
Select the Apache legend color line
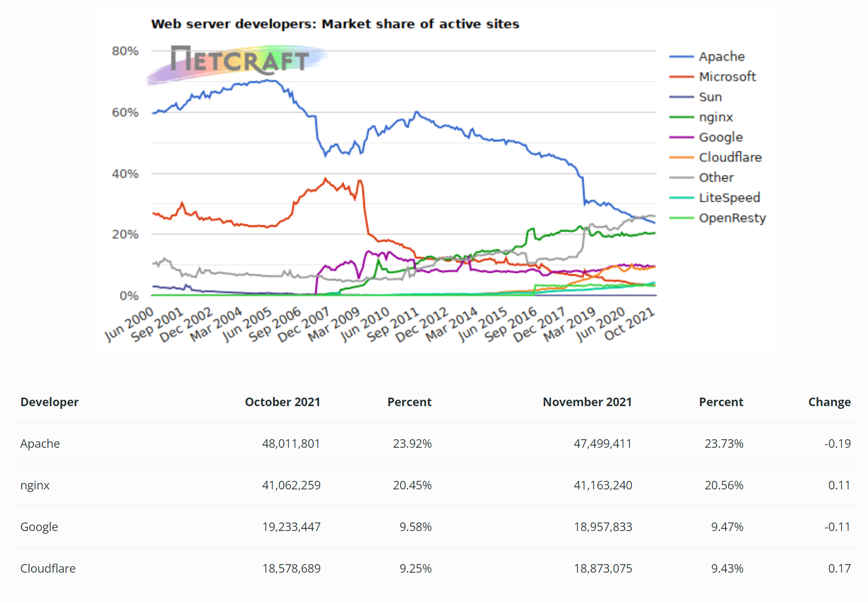[x=681, y=57]
